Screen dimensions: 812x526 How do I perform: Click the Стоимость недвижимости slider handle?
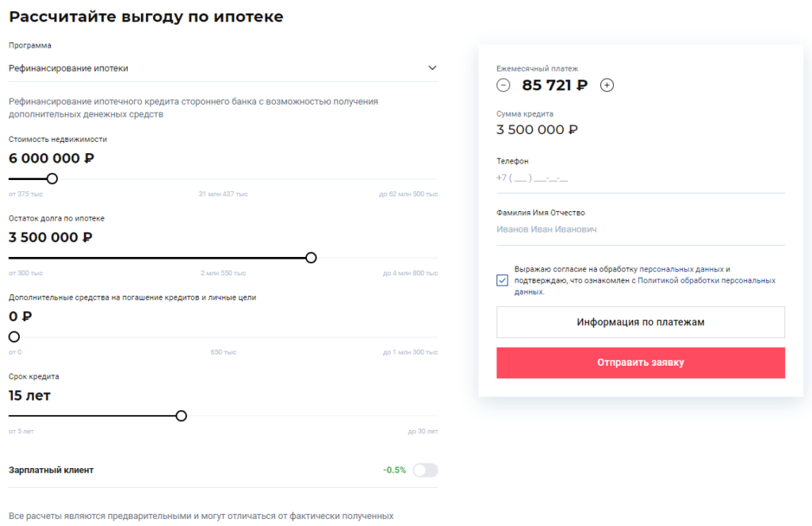point(52,179)
